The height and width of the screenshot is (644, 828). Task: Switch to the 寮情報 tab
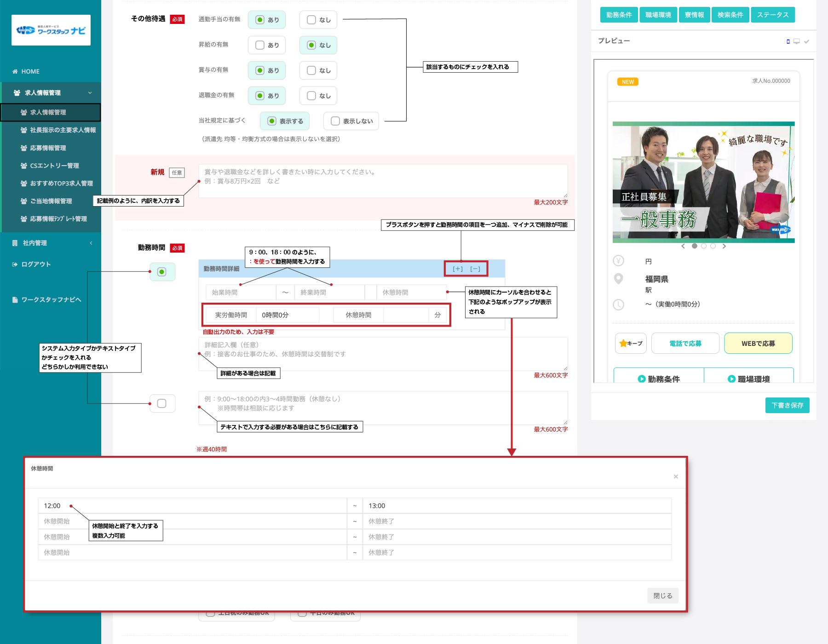[694, 15]
